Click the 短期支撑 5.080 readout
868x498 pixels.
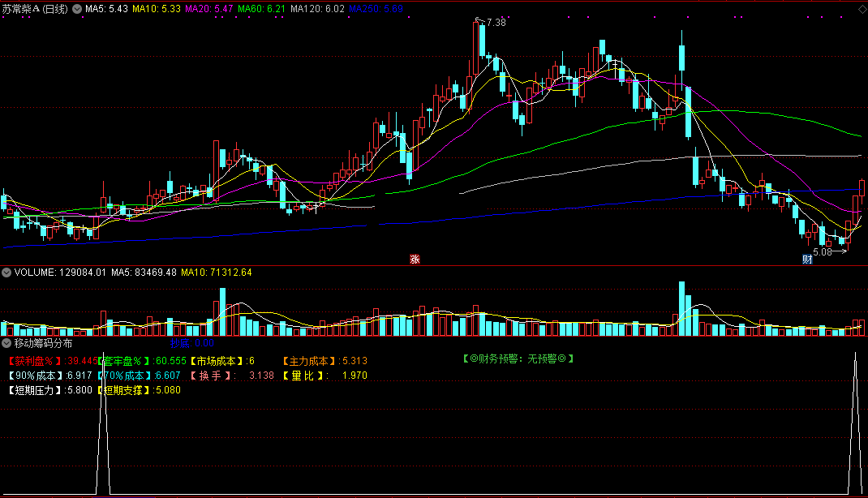pyautogui.click(x=140, y=390)
